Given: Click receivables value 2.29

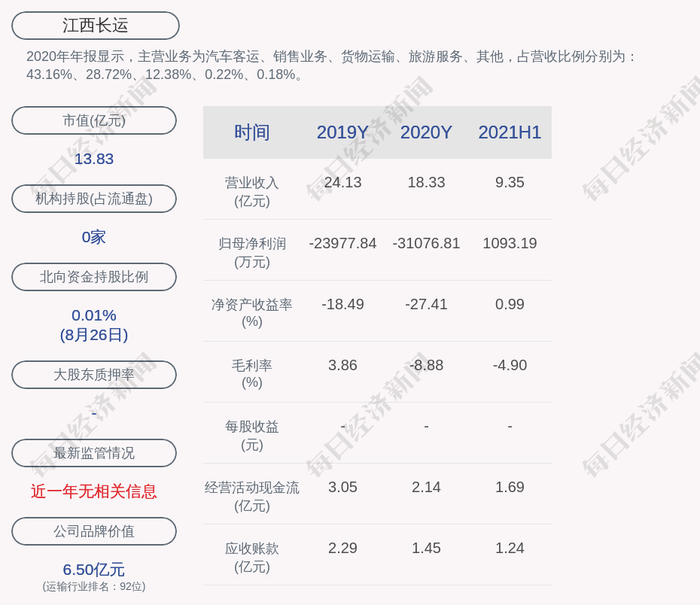Looking at the screenshot, I should (x=343, y=549).
